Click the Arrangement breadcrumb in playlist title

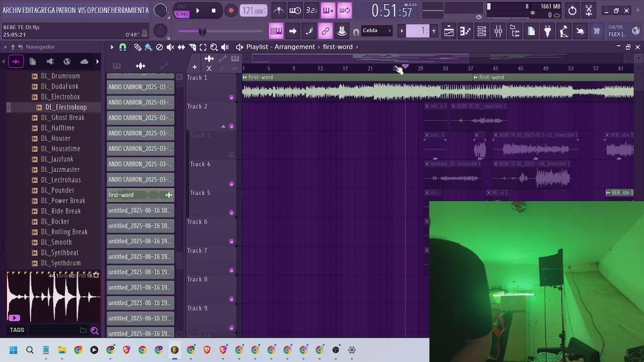[x=295, y=47]
